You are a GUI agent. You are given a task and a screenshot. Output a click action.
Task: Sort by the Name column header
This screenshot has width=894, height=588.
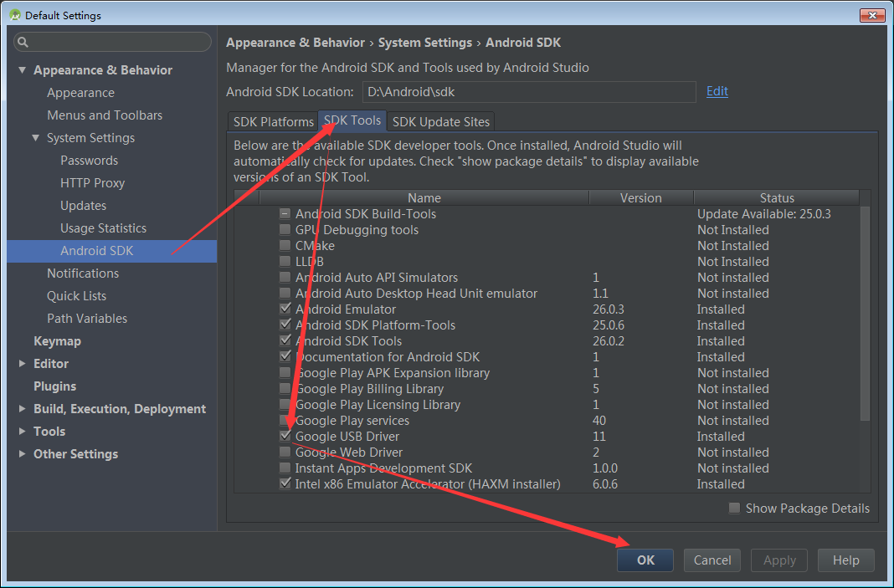click(424, 197)
